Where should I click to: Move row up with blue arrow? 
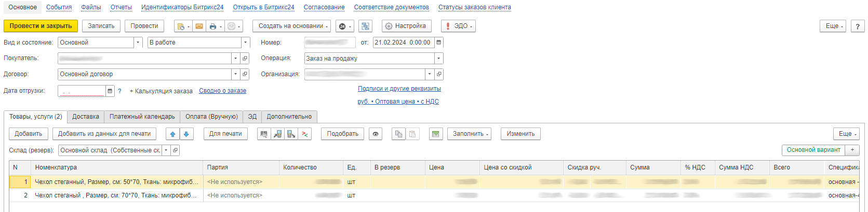[172, 134]
